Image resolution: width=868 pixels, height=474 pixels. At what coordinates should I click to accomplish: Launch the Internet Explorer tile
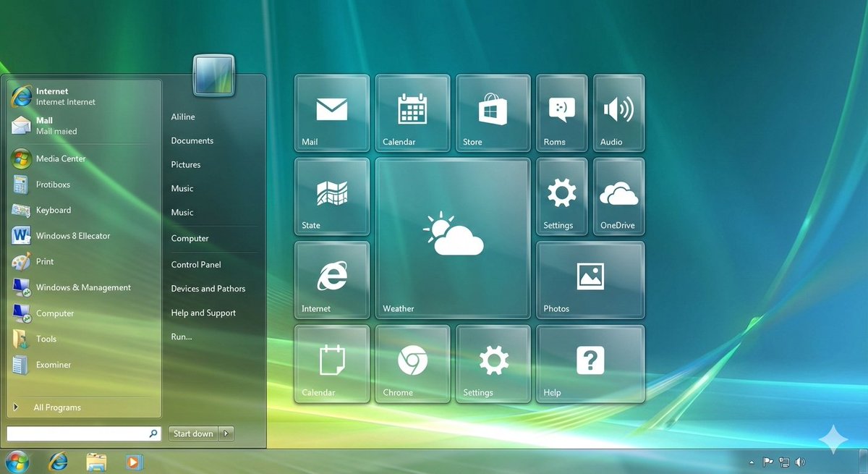coord(332,280)
